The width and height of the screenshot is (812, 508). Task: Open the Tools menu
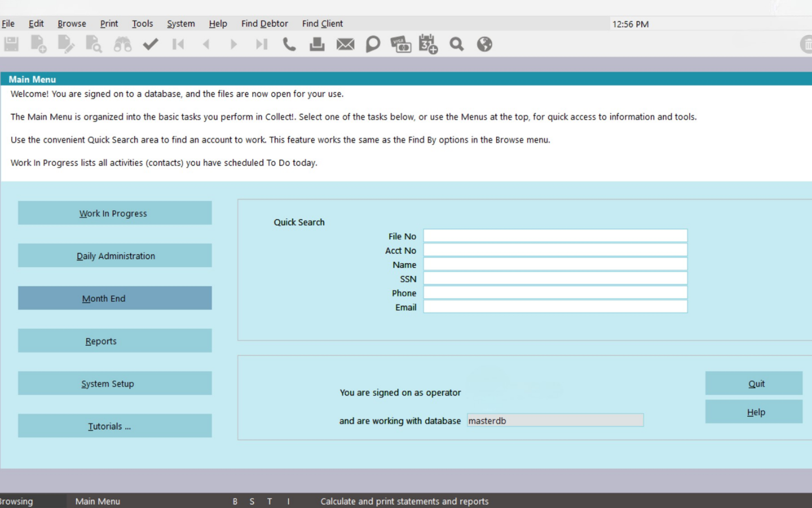pyautogui.click(x=142, y=24)
